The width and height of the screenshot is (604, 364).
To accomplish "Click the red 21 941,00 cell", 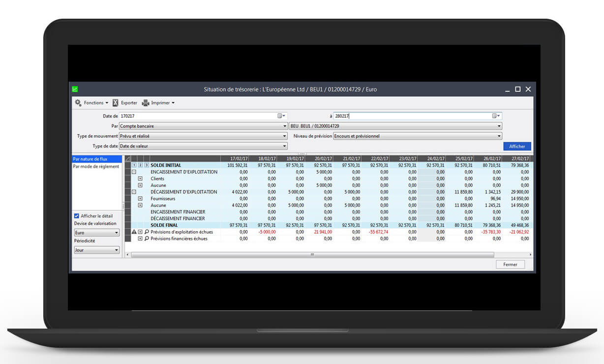I will coord(323,232).
